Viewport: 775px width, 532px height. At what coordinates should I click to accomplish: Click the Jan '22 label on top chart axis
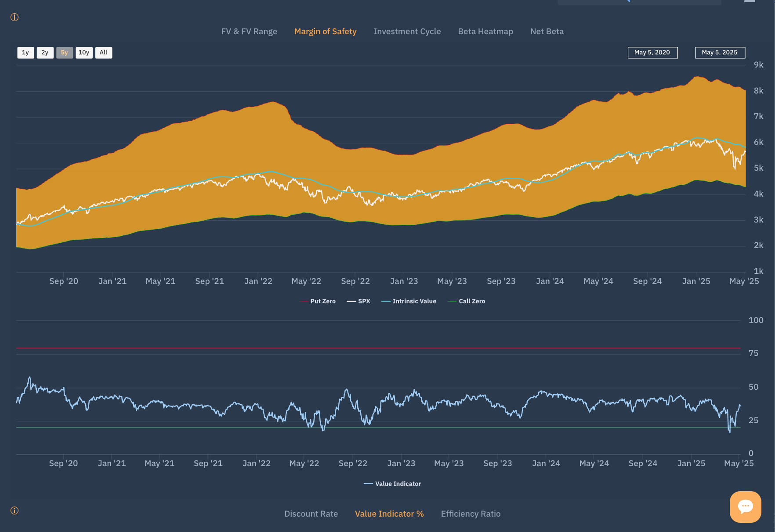[258, 281]
